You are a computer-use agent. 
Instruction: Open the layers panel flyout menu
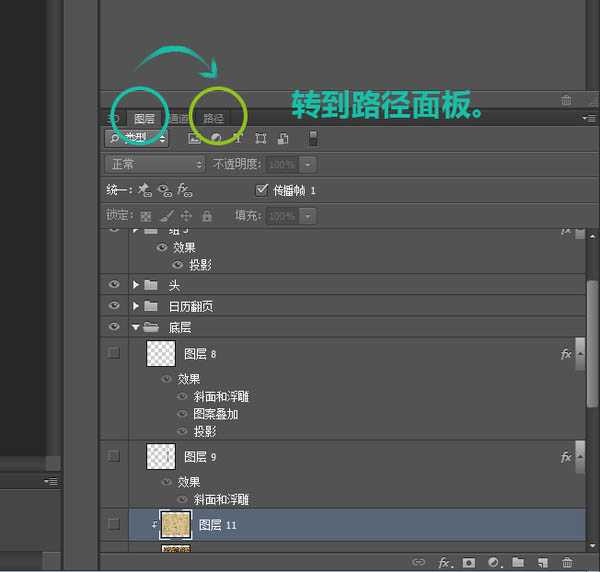pos(590,118)
